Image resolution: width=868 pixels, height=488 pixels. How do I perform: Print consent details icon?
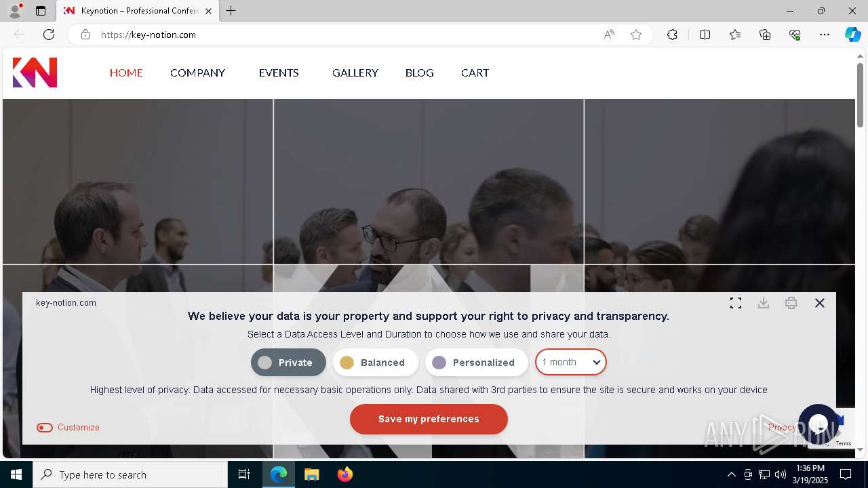(791, 303)
